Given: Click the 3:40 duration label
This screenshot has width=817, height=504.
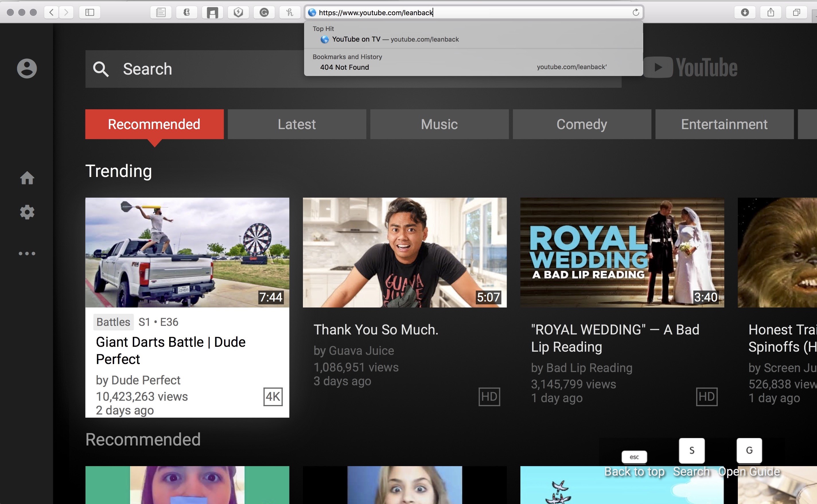Looking at the screenshot, I should 705,297.
